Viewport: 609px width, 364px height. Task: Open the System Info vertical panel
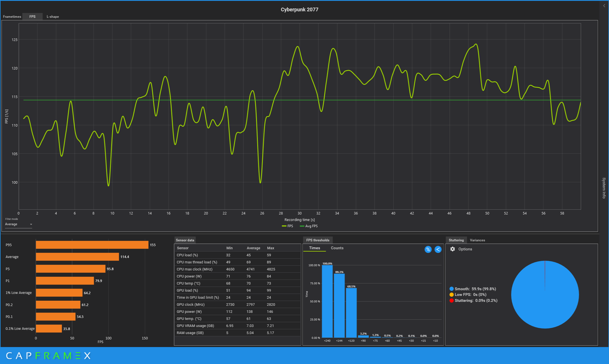(604, 188)
